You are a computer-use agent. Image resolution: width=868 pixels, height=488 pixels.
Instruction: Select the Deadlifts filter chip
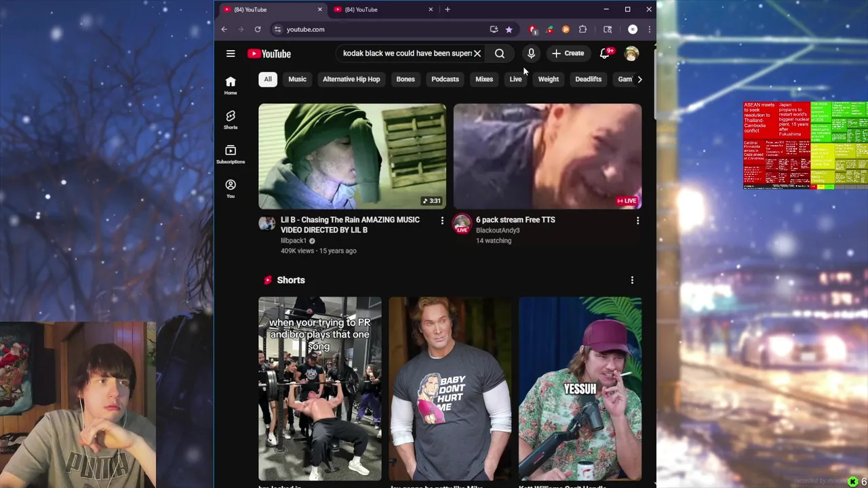click(589, 79)
